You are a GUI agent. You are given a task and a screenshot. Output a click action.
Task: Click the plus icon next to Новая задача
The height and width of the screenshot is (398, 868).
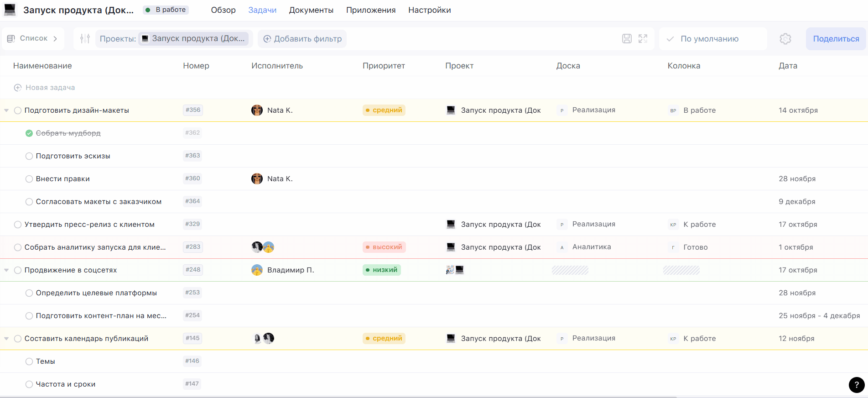18,88
